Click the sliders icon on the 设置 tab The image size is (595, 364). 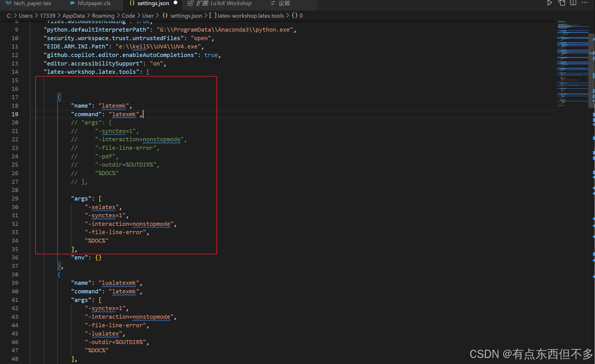(x=273, y=3)
